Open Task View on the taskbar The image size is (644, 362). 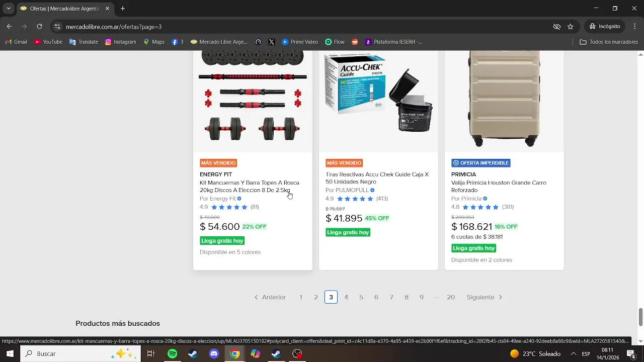click(x=150, y=353)
